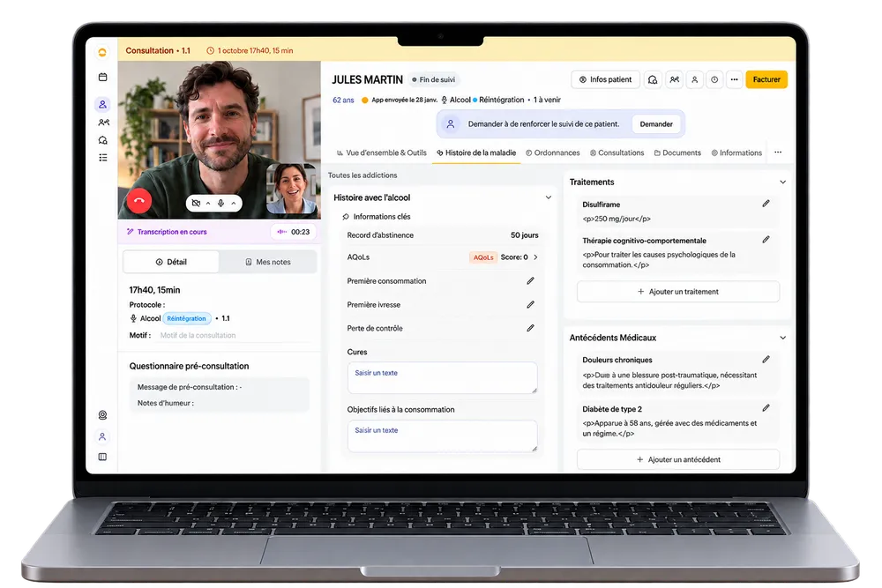Collapse the Histoire avec l'alcool section
The height and width of the screenshot is (588, 882).
pyautogui.click(x=549, y=197)
